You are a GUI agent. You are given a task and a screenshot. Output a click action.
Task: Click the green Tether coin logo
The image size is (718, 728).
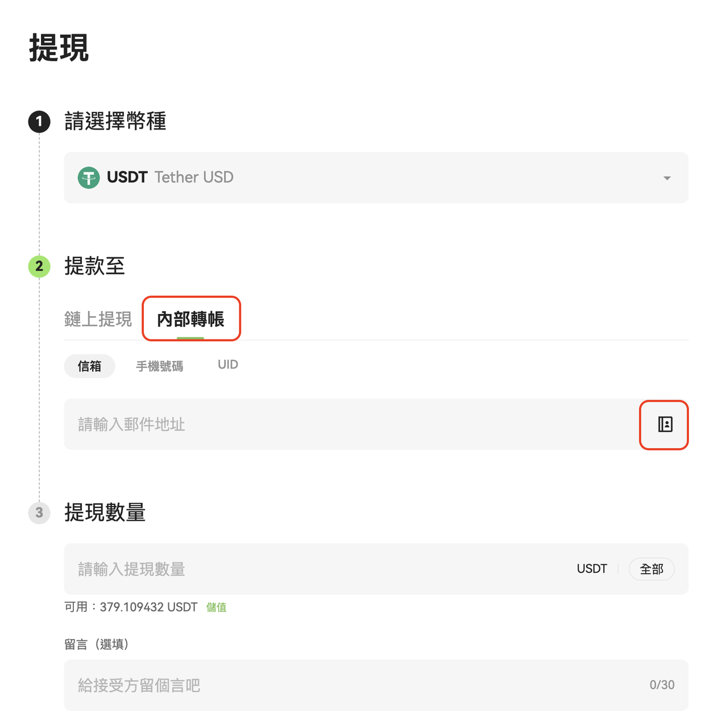tap(89, 177)
